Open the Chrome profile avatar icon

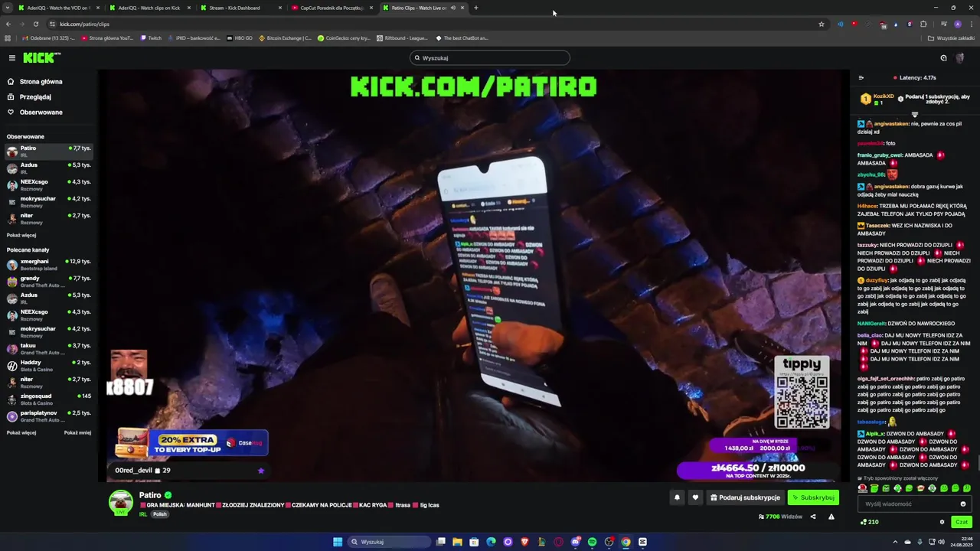957,24
